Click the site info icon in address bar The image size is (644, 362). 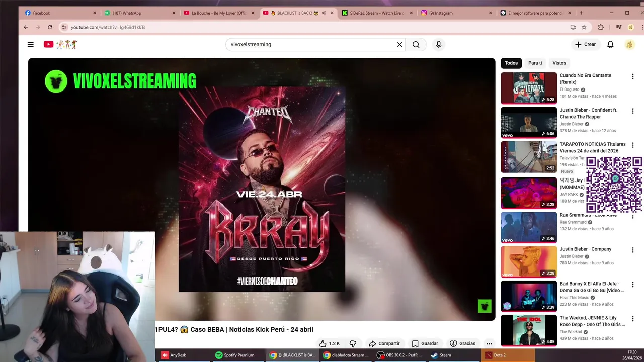point(64,27)
